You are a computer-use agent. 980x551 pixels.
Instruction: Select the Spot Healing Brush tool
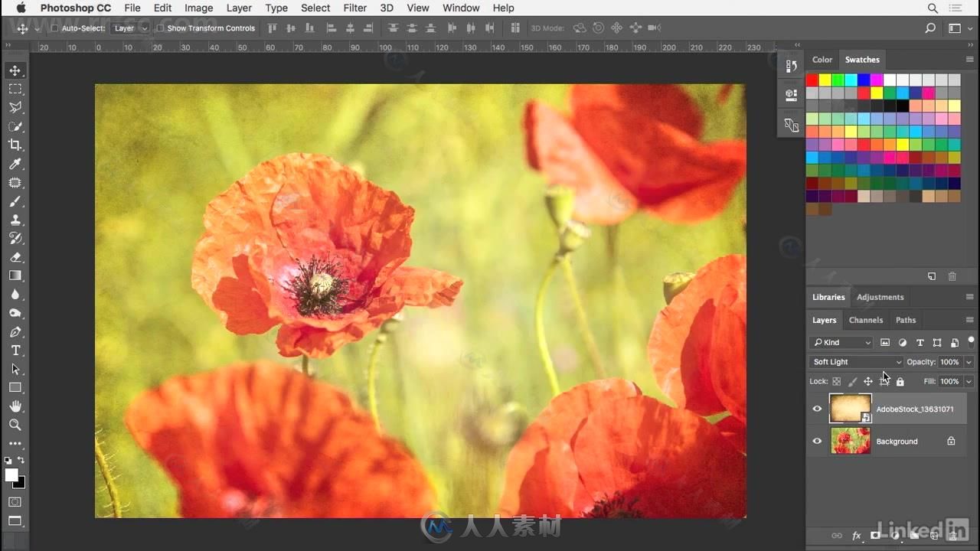click(15, 182)
